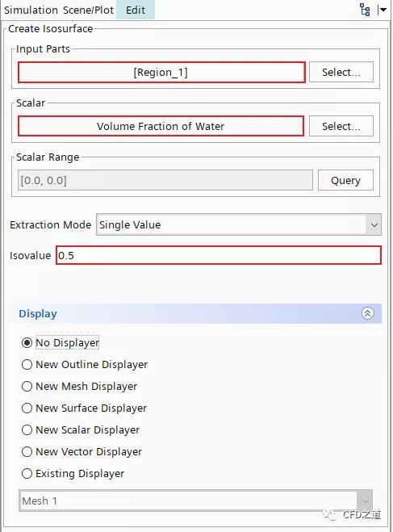Click the Isovalue input field

219,255
